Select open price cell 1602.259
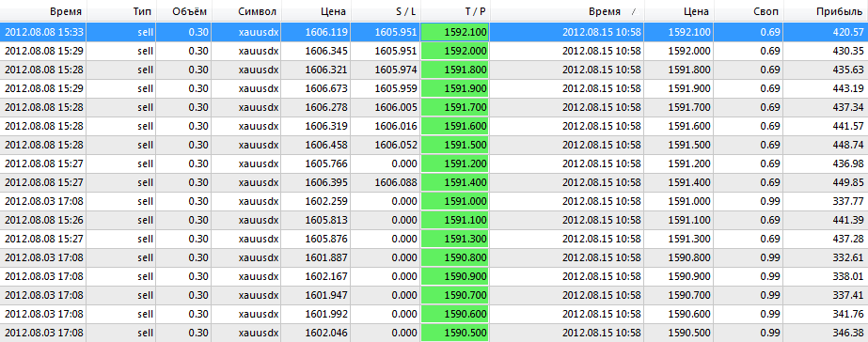 click(316, 201)
